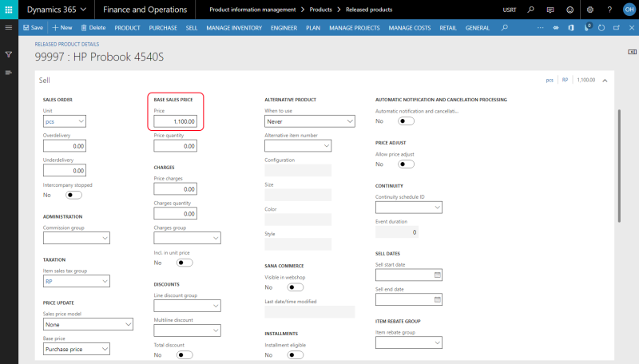Screen dimensions: 639x364
Task: Toggle Incl. in unit price switch
Action: [x=185, y=263]
